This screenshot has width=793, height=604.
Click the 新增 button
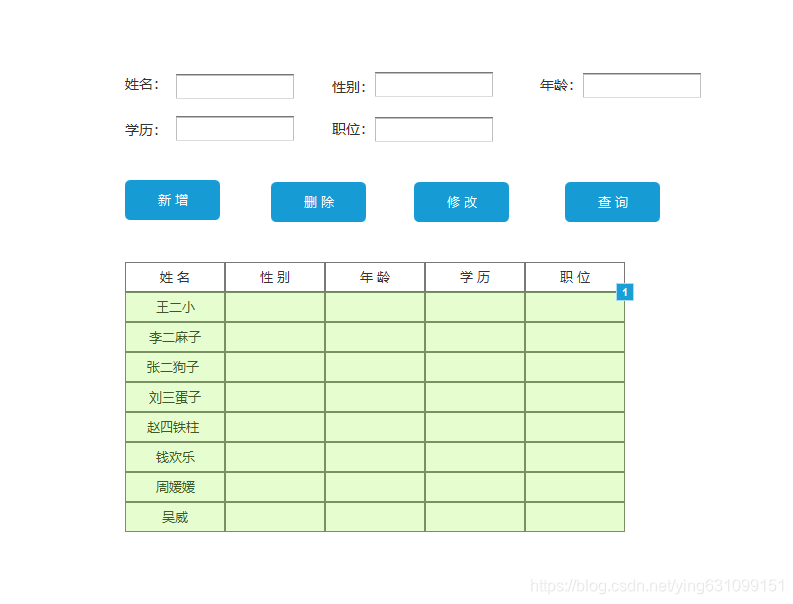(x=172, y=200)
